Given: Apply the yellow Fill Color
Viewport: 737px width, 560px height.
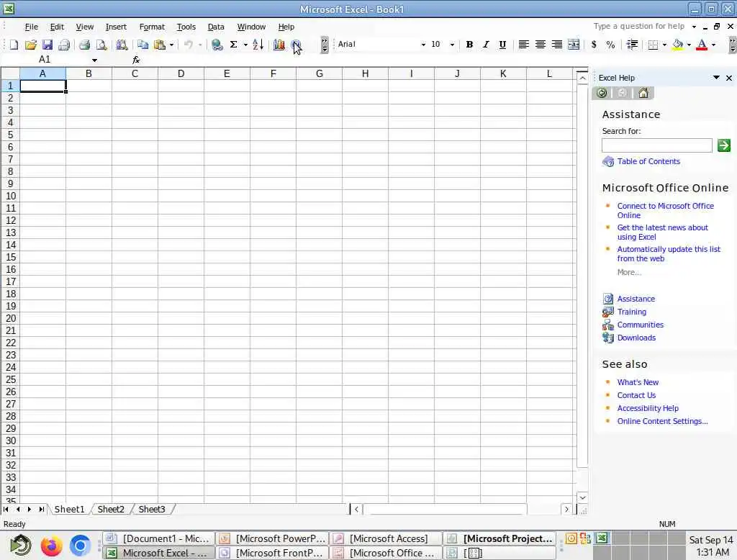Looking at the screenshot, I should (678, 45).
